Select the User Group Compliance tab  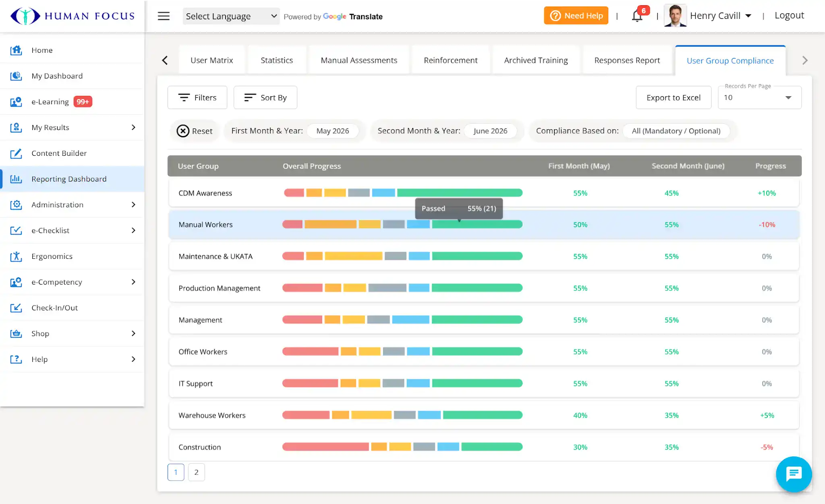click(730, 61)
